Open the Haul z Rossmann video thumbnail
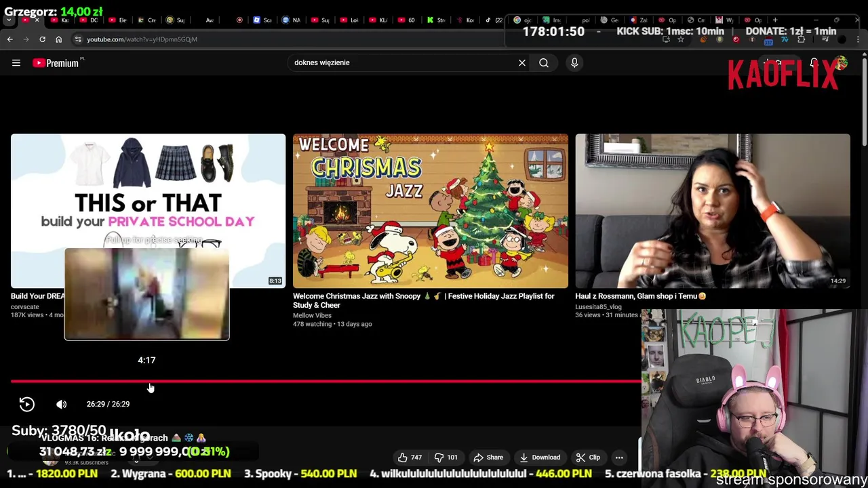 713,211
